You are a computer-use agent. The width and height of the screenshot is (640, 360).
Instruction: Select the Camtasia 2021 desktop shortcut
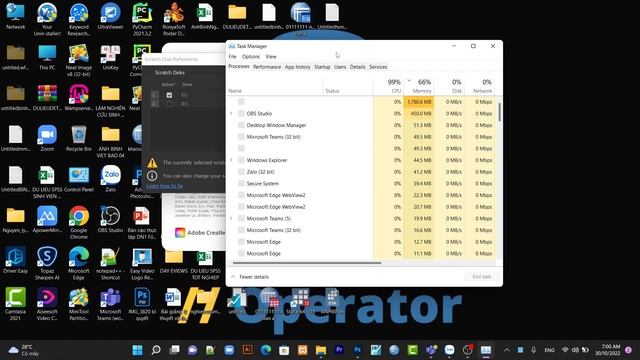[16, 304]
